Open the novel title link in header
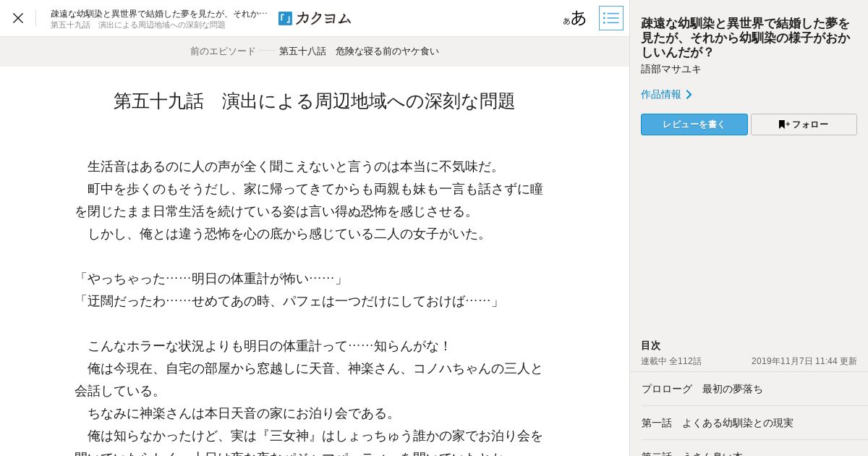This screenshot has height=456, width=868. coord(159,13)
